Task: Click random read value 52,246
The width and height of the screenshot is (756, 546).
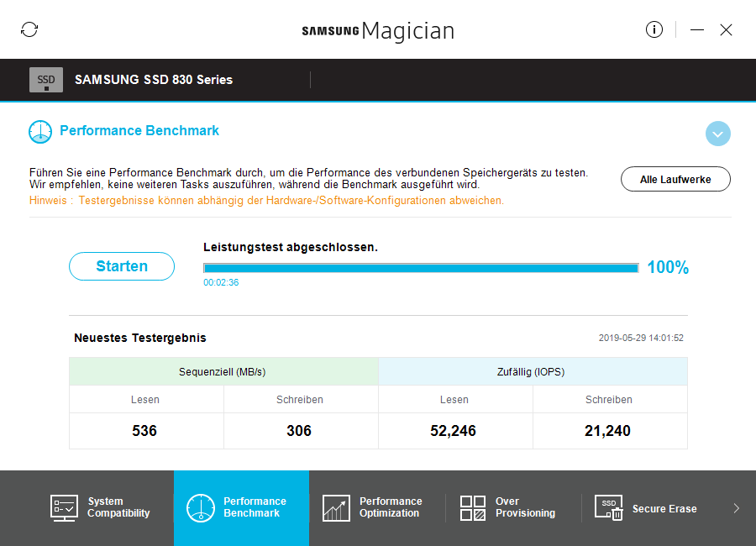Action: pos(453,431)
